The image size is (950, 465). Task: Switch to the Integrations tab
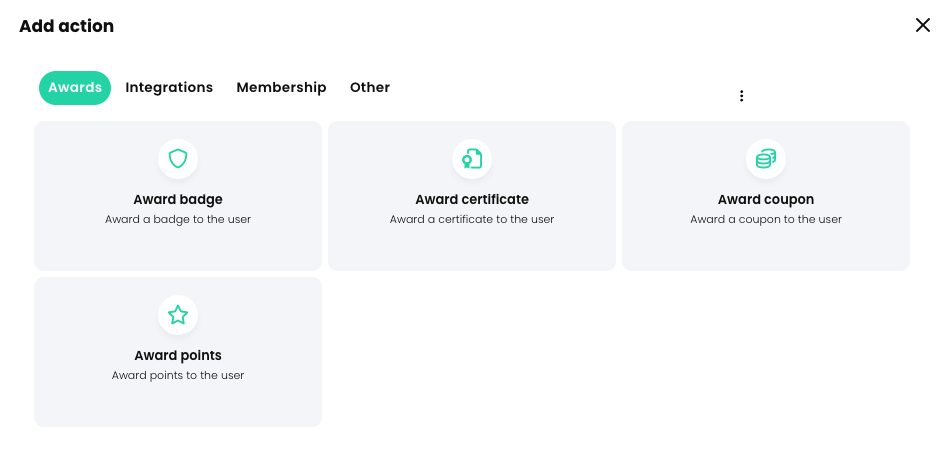coord(169,88)
